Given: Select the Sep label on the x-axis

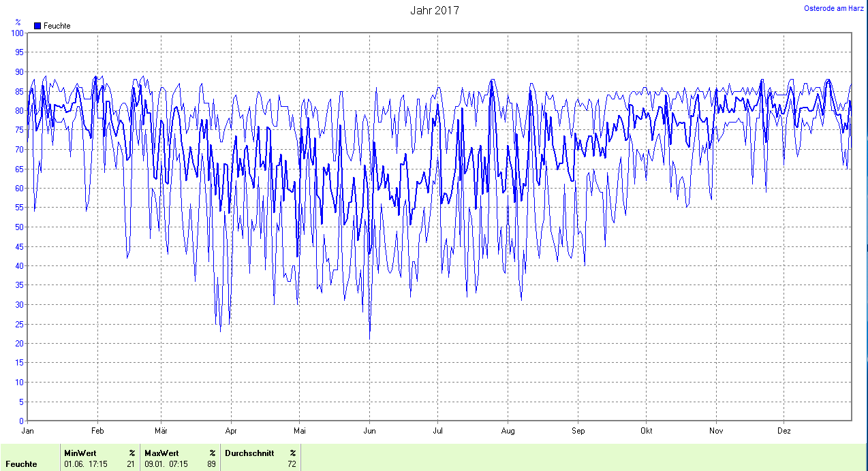Looking at the screenshot, I should 578,431.
